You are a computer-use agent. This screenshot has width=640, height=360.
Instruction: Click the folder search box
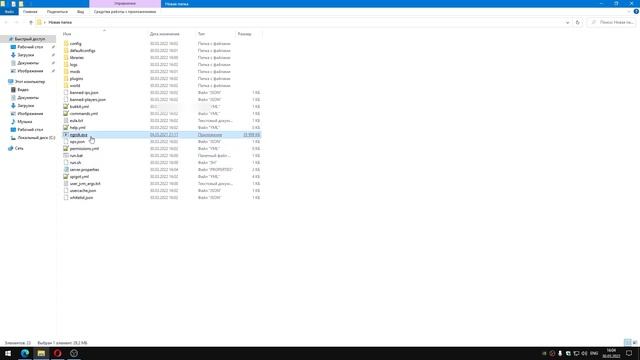pos(611,22)
